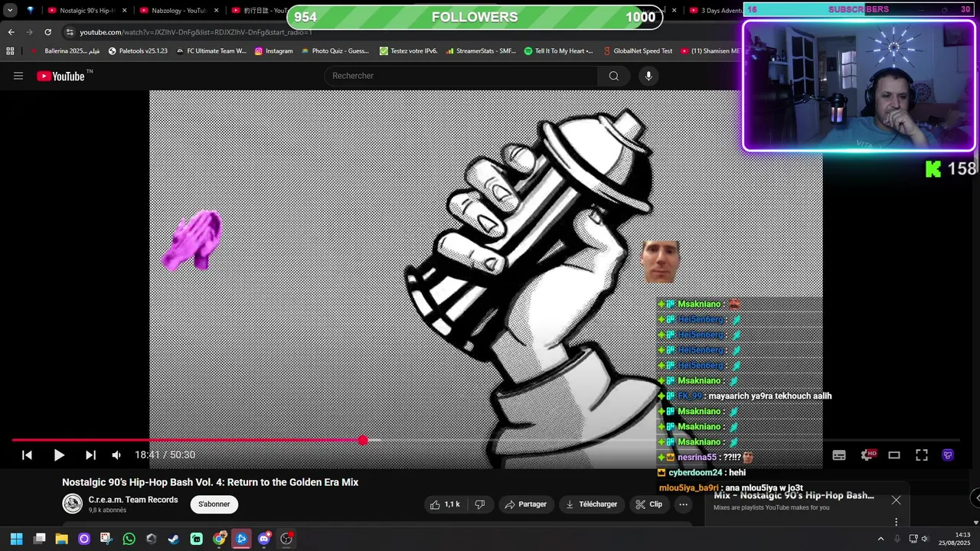
Task: Like the video with 1,1 k likes
Action: 445,504
